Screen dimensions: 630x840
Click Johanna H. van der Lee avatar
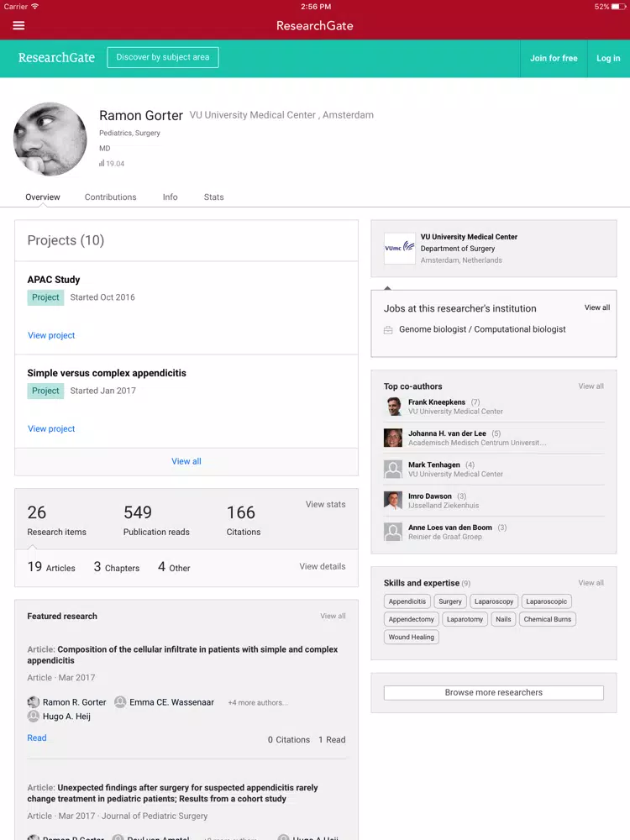tap(393, 438)
